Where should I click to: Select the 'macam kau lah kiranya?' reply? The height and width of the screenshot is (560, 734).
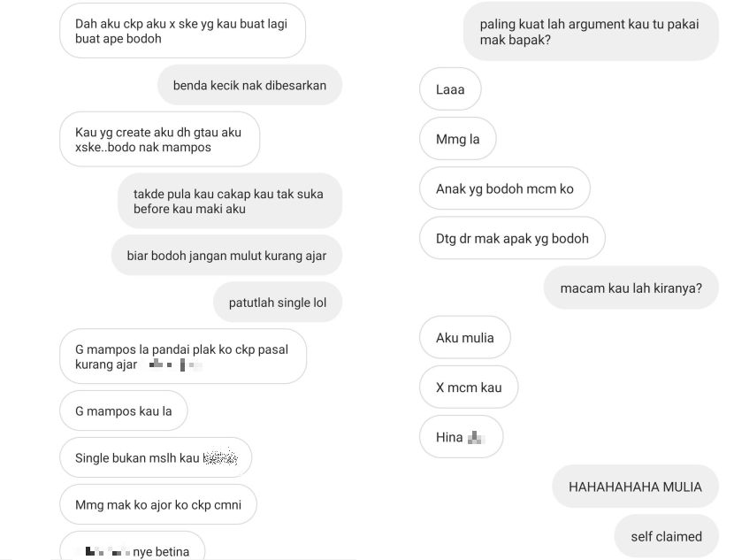pos(631,288)
